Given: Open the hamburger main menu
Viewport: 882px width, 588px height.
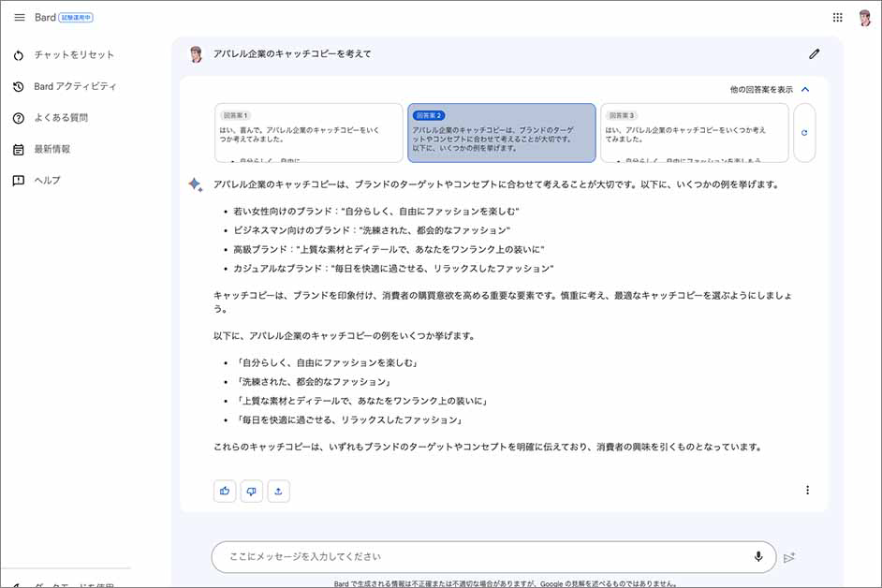Looking at the screenshot, I should 19,18.
